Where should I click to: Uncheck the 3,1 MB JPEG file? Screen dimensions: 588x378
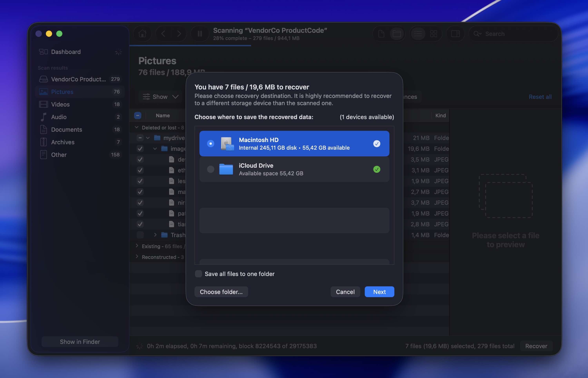point(140,170)
